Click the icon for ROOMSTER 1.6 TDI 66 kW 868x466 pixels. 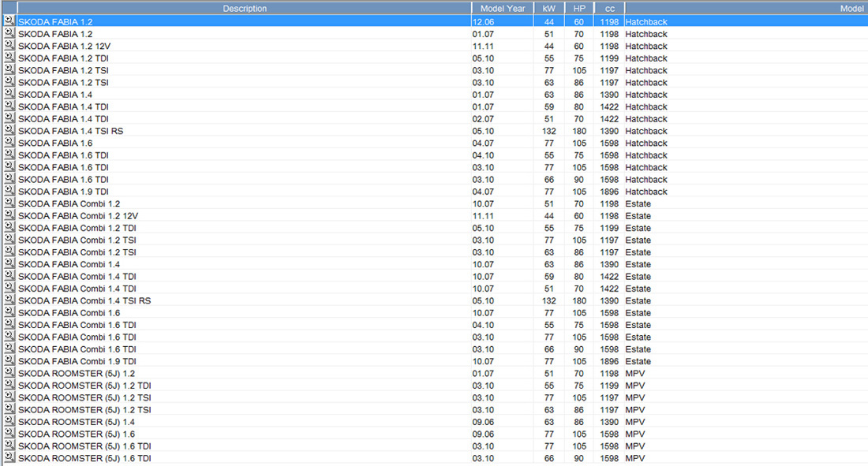(x=9, y=457)
